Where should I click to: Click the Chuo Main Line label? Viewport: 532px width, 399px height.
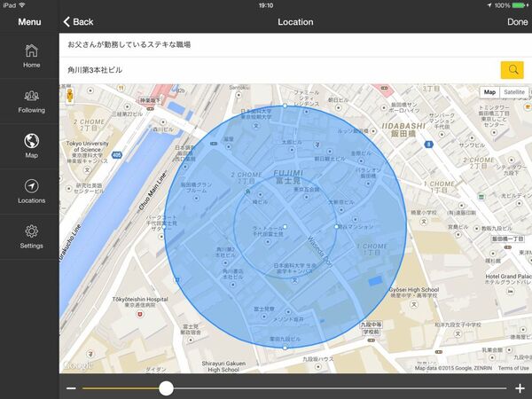click(153, 191)
